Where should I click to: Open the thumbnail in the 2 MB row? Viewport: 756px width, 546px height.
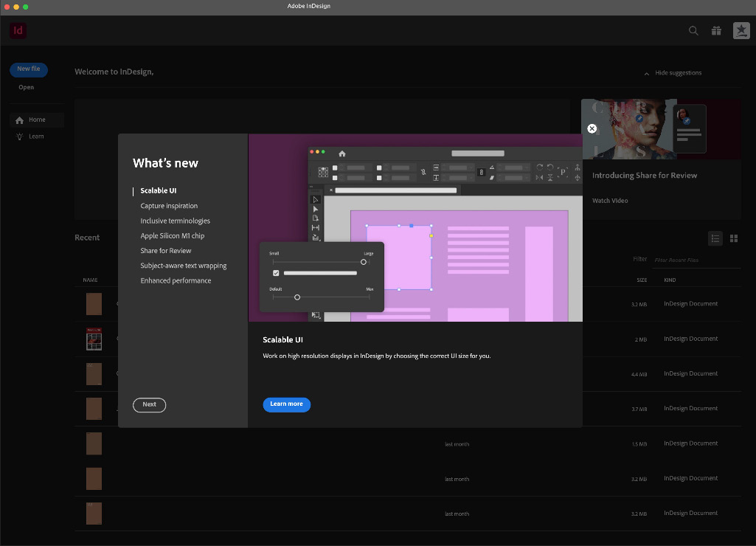click(x=94, y=339)
